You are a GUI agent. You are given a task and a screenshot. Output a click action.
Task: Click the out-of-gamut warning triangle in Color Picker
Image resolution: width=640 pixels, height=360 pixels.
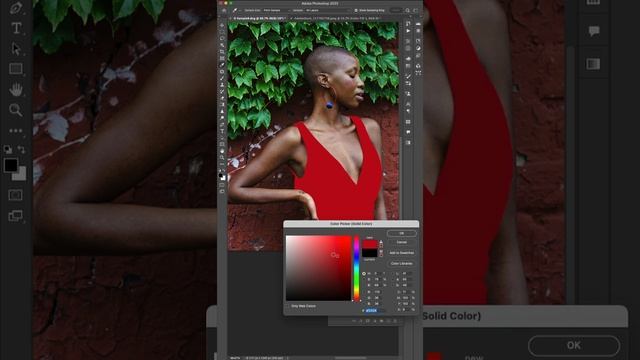coord(381,242)
